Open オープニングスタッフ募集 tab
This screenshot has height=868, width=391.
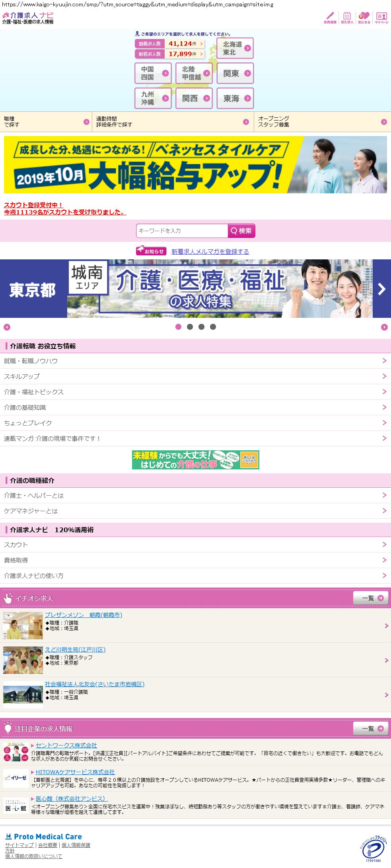click(322, 122)
